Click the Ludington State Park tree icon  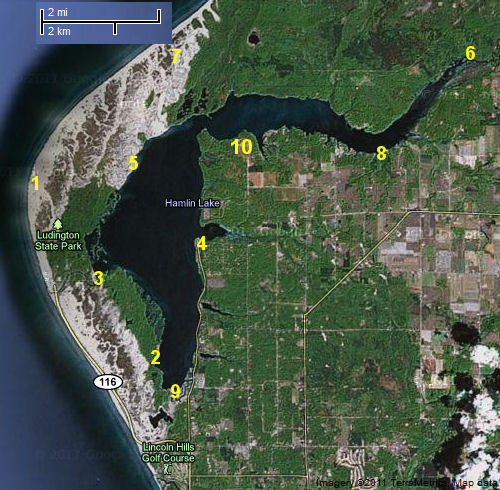click(x=58, y=223)
